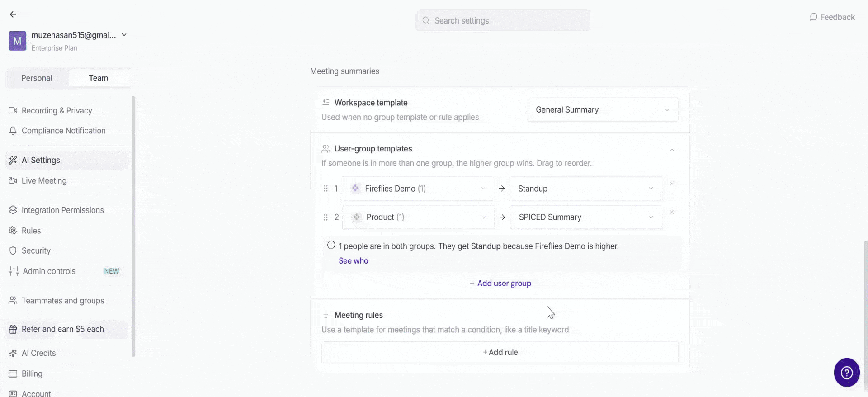Viewport: 868px width, 397px height.
Task: Click the Billing card icon
Action: click(13, 374)
